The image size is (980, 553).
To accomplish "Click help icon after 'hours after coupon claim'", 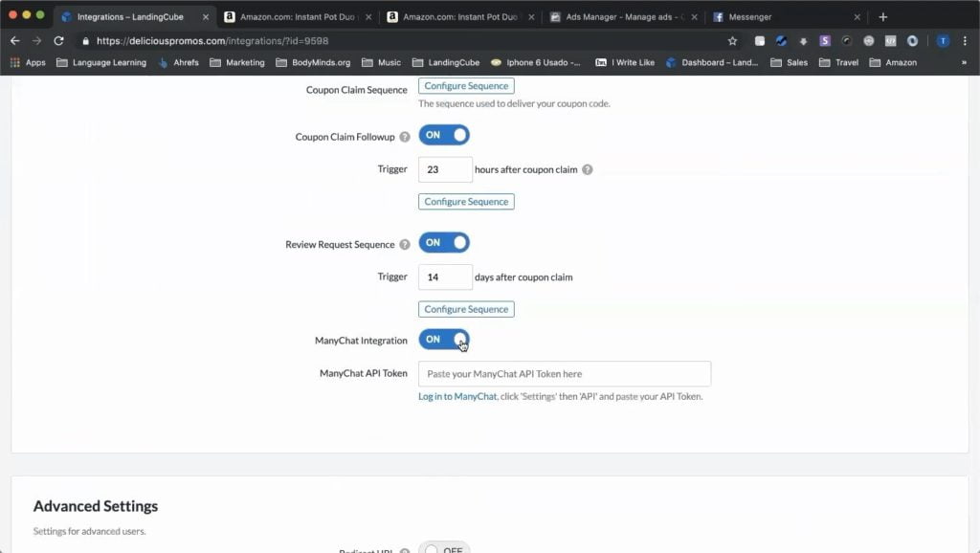I will (588, 169).
